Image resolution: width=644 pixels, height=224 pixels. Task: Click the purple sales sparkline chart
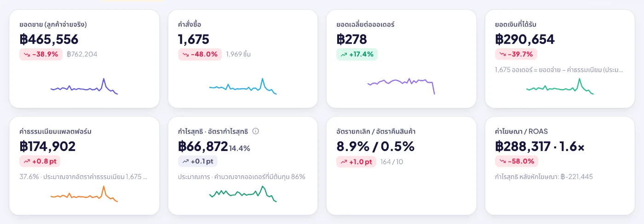84,86
